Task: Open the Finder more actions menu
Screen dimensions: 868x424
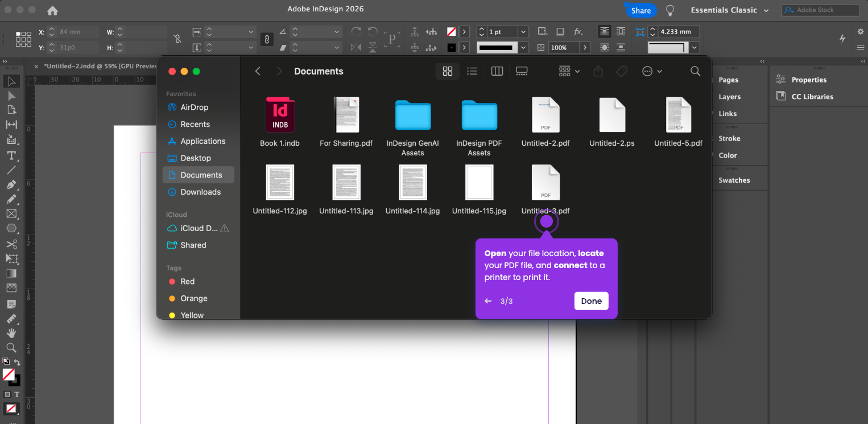Action: click(652, 71)
